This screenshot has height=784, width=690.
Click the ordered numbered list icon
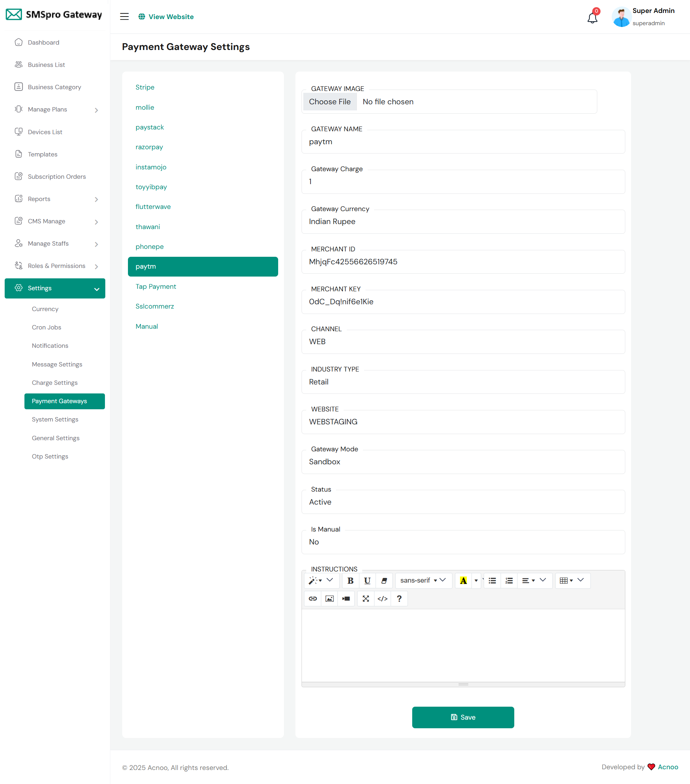509,580
